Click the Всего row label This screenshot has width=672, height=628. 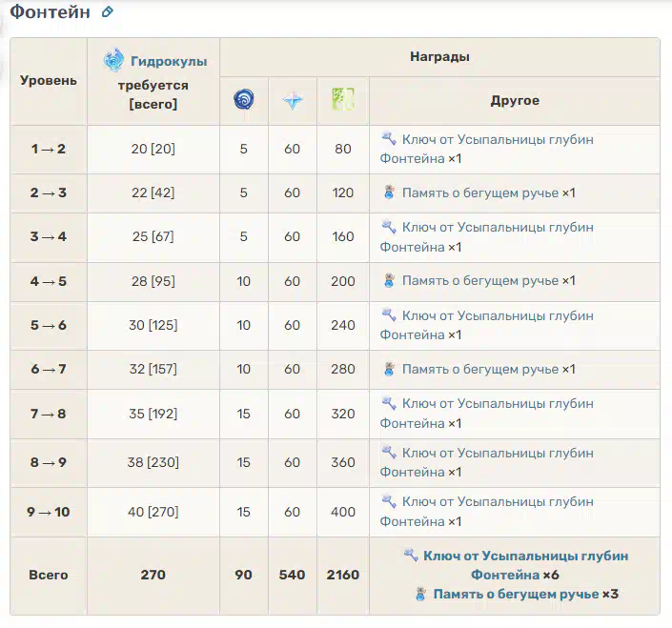(49, 575)
